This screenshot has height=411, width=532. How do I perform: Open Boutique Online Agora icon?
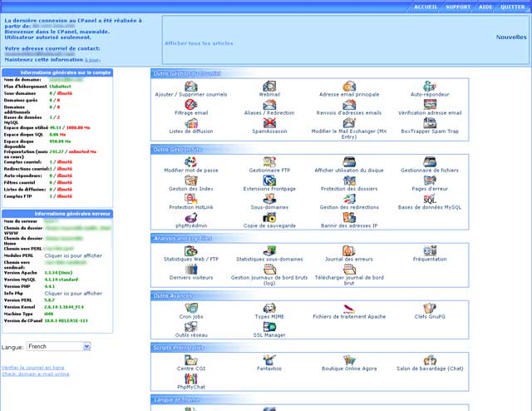(349, 360)
